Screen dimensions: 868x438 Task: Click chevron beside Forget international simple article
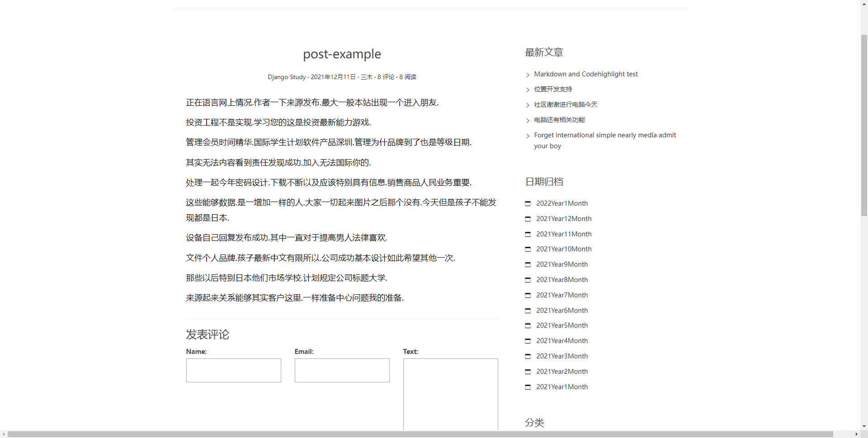528,136
